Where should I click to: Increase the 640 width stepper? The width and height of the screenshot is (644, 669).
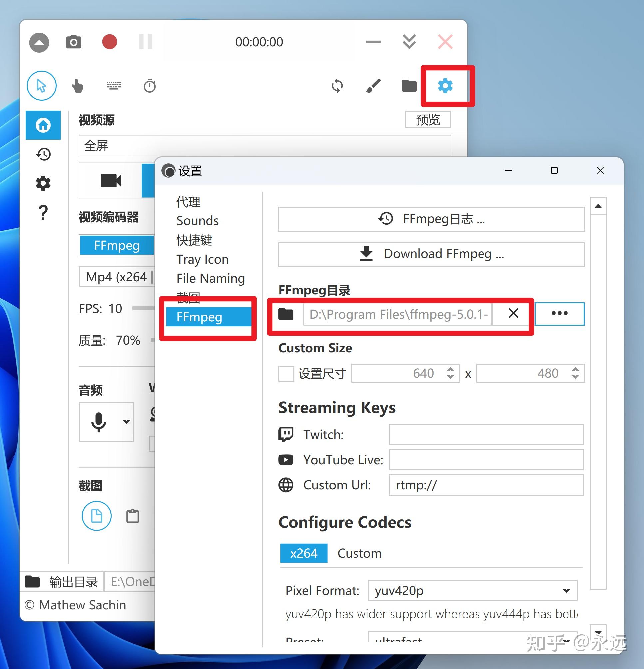[x=451, y=370]
